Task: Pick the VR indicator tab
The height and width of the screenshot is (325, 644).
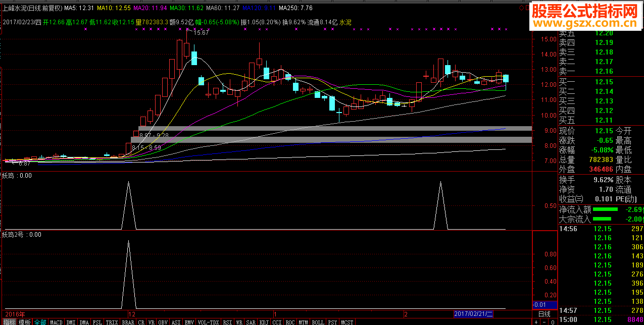Action: (x=151, y=321)
